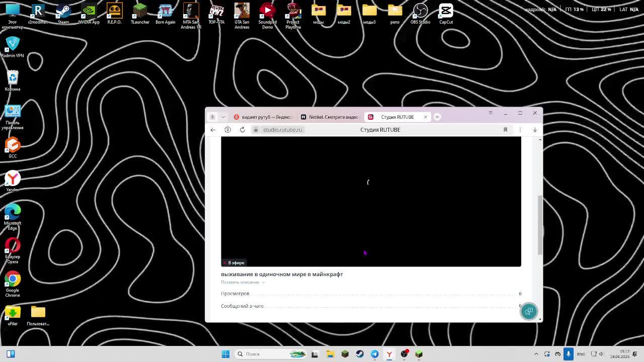Open the Yandex account circle icon in toolbar

pyautogui.click(x=227, y=130)
